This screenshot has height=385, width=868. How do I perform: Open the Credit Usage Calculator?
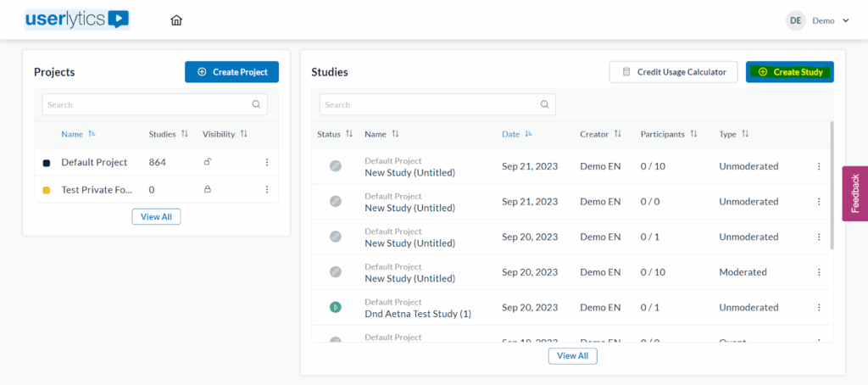pyautogui.click(x=673, y=72)
